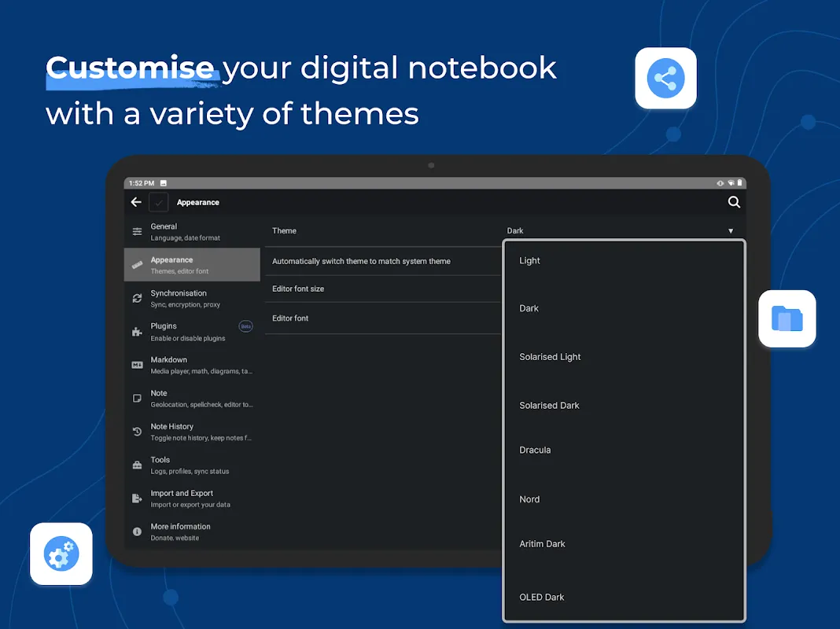Image resolution: width=840 pixels, height=629 pixels.
Task: Tap the Synchronisation refresh icon
Action: [137, 298]
